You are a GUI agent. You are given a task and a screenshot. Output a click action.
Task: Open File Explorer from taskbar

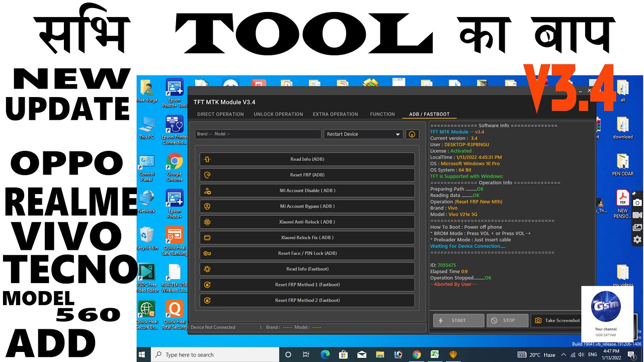click(x=380, y=354)
